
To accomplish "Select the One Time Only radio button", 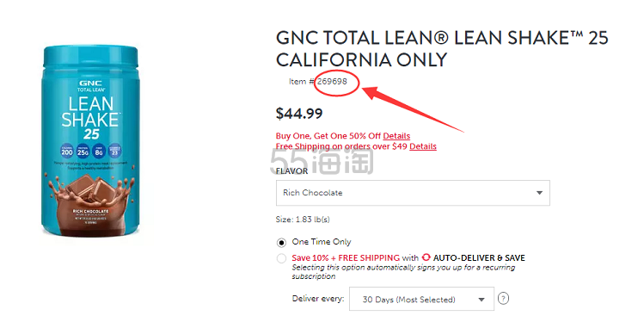I will (x=281, y=243).
